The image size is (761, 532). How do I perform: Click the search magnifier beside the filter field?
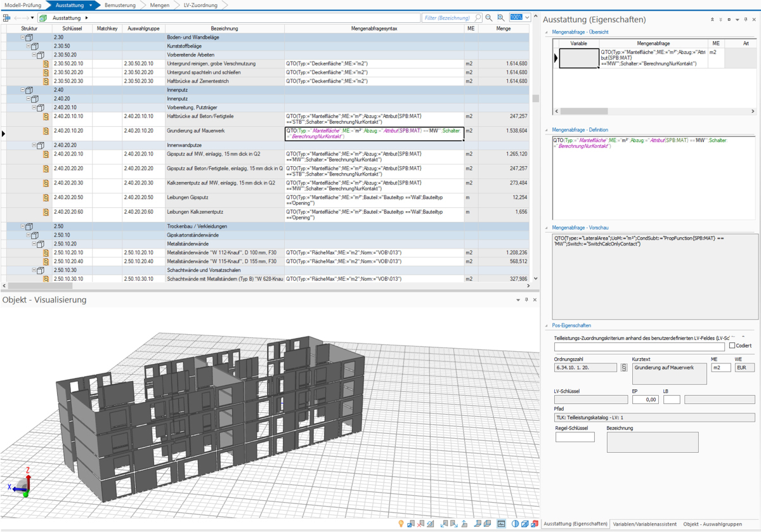pyautogui.click(x=478, y=18)
